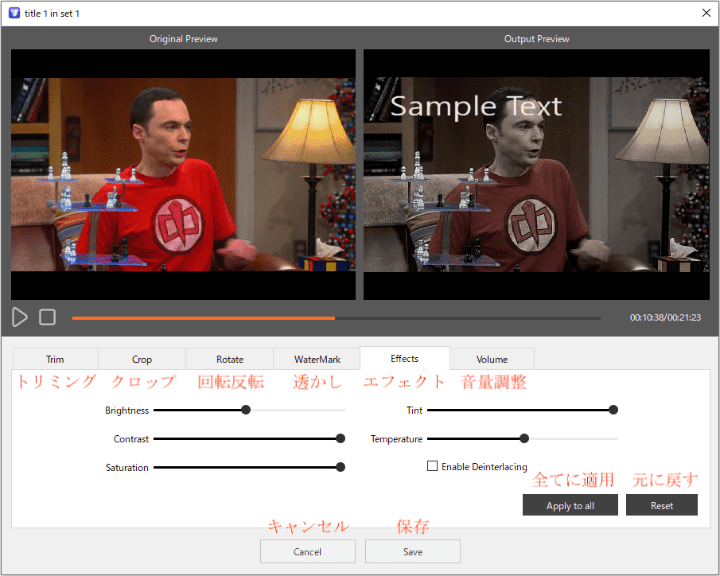This screenshot has width=720, height=576.
Task: Click the Tint slider handle
Action: 613,410
